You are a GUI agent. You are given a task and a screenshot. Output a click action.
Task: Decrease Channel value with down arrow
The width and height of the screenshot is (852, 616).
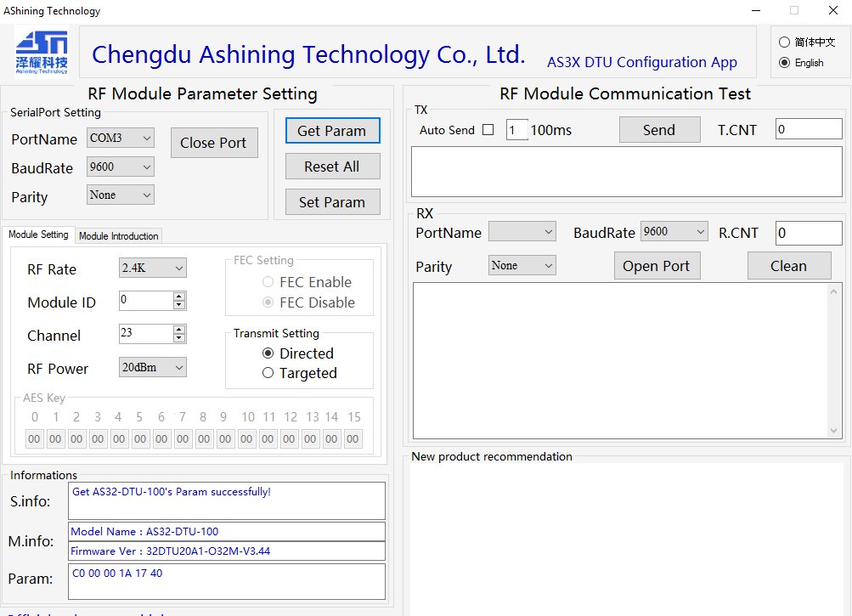click(x=178, y=338)
